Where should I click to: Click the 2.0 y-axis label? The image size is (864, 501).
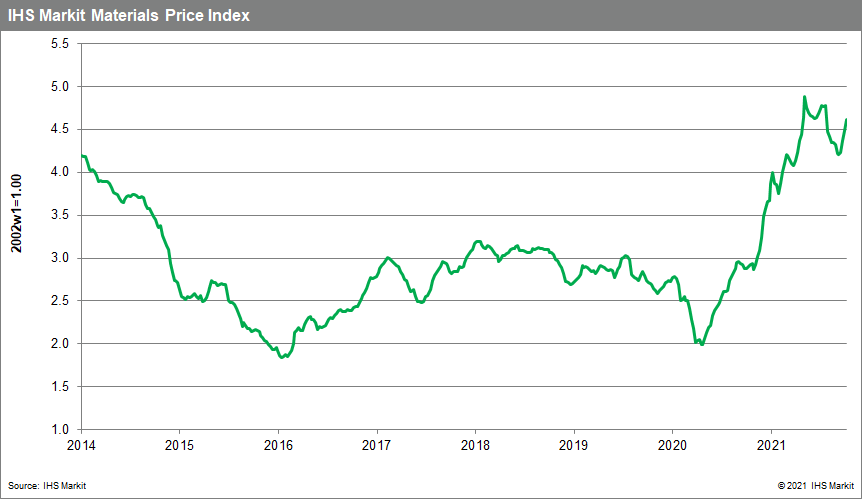pos(58,344)
